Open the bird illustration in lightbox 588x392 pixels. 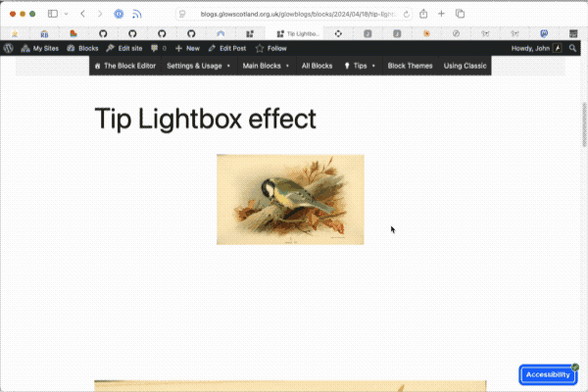[290, 199]
